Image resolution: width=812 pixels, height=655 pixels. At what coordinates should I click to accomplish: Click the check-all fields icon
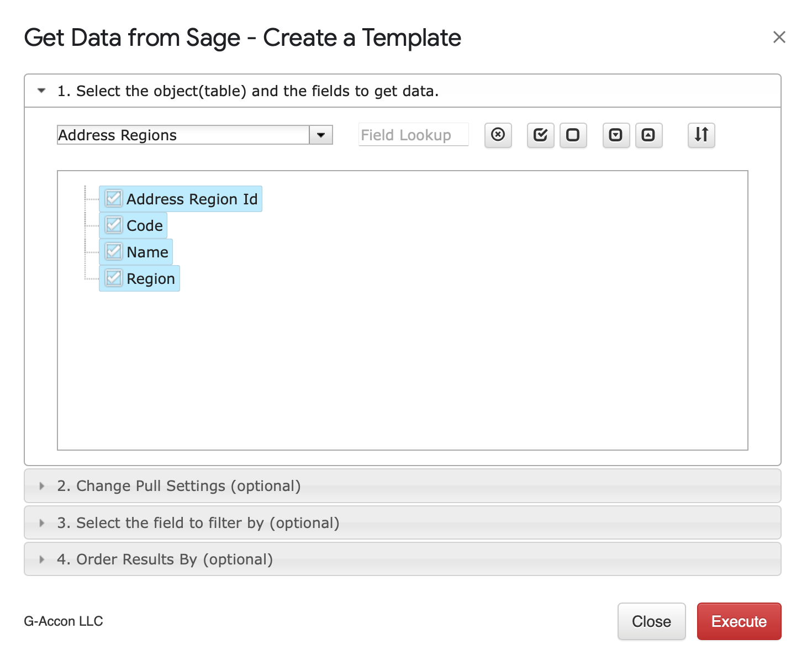coord(541,135)
